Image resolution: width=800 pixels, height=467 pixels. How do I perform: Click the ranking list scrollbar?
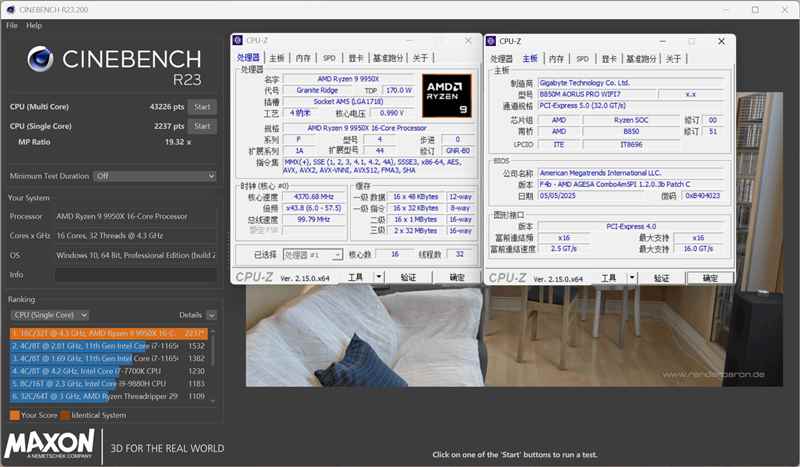(x=213, y=366)
